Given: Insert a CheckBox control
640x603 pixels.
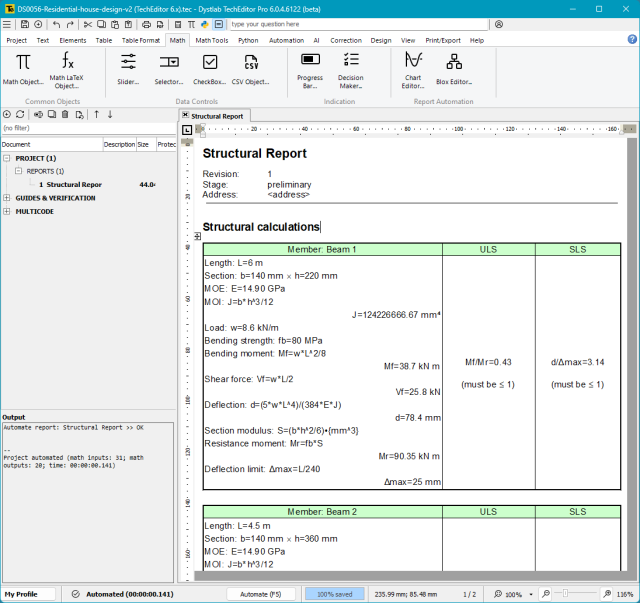Looking at the screenshot, I should coord(210,69).
